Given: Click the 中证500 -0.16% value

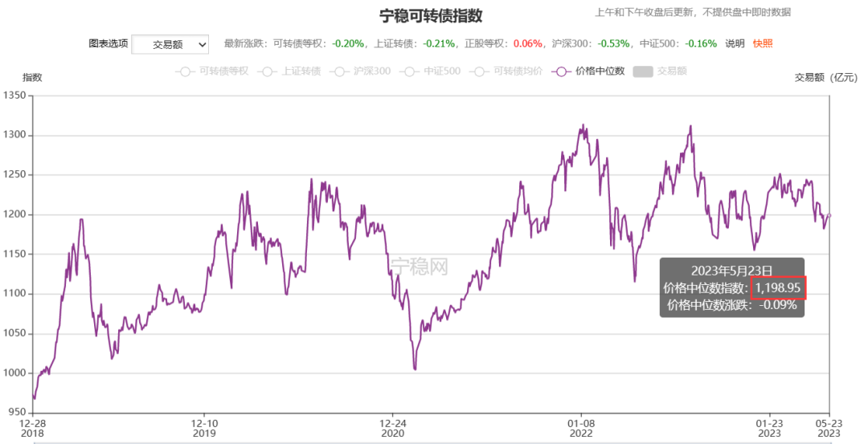Looking at the screenshot, I should pyautogui.click(x=701, y=43).
